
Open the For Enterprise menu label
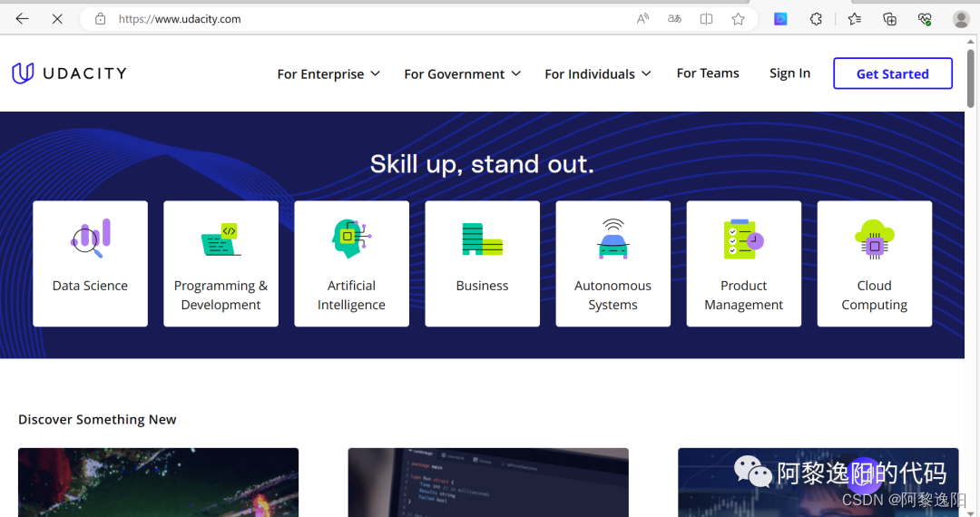click(320, 73)
